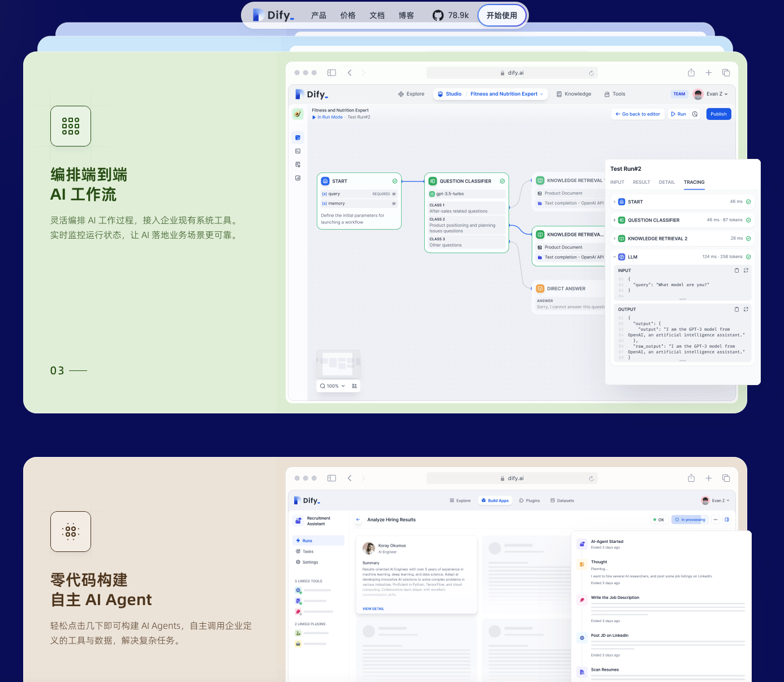Viewport: 784px width, 682px height.
Task: Open the Evan Z account menu in the recruitment app
Action: click(x=716, y=500)
